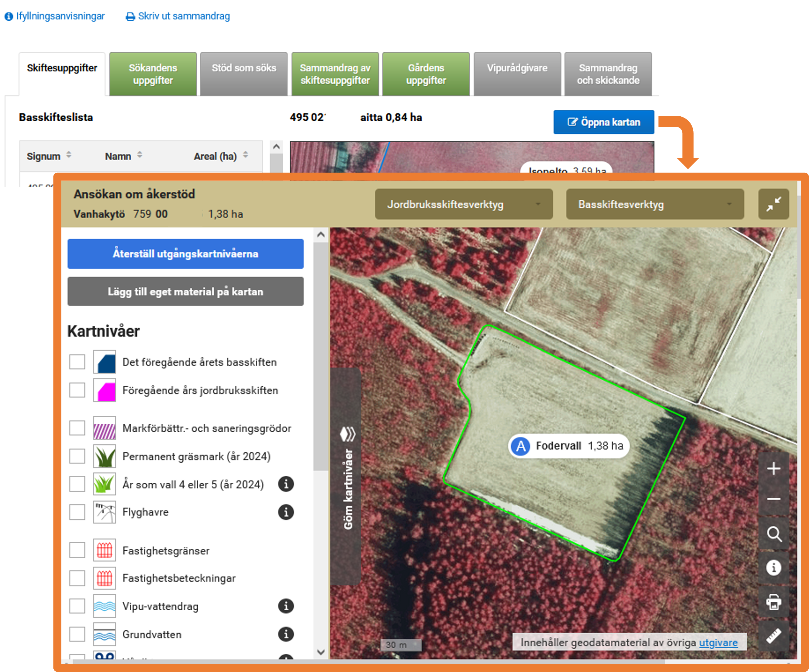This screenshot has width=809, height=672.
Task: Open Jordbruksskiftesverktyg dropdown
Action: tap(463, 204)
